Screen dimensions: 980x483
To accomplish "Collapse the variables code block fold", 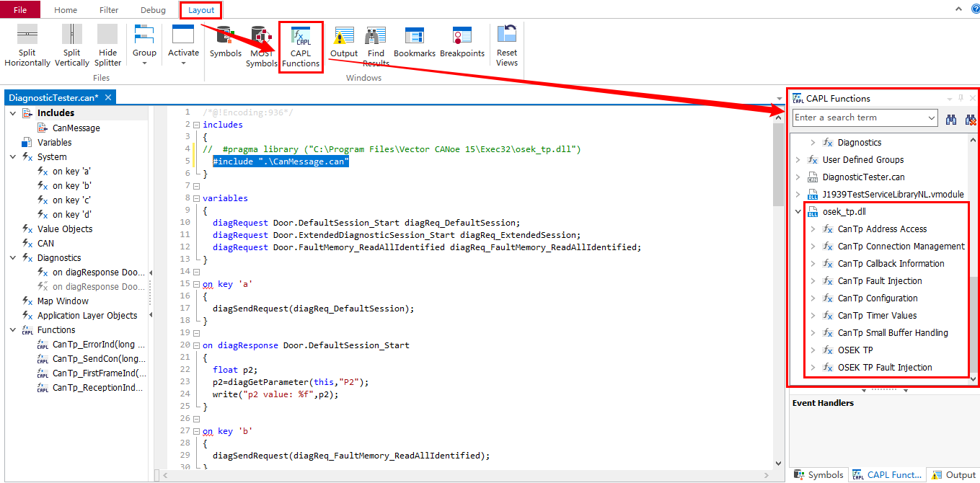I will click(x=196, y=198).
